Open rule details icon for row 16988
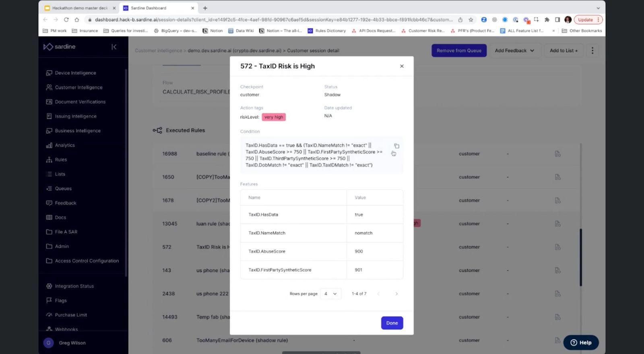This screenshot has width=644, height=354. (557, 154)
